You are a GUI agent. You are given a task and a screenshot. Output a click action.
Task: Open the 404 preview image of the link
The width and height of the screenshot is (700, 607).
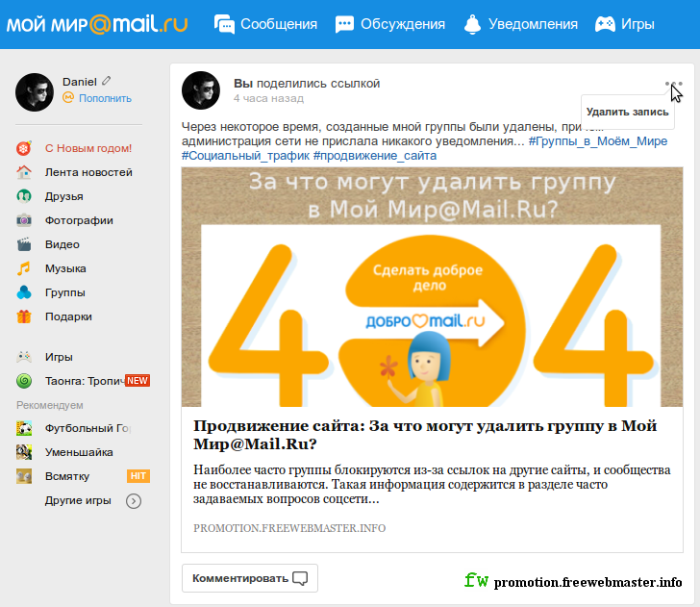click(x=432, y=287)
